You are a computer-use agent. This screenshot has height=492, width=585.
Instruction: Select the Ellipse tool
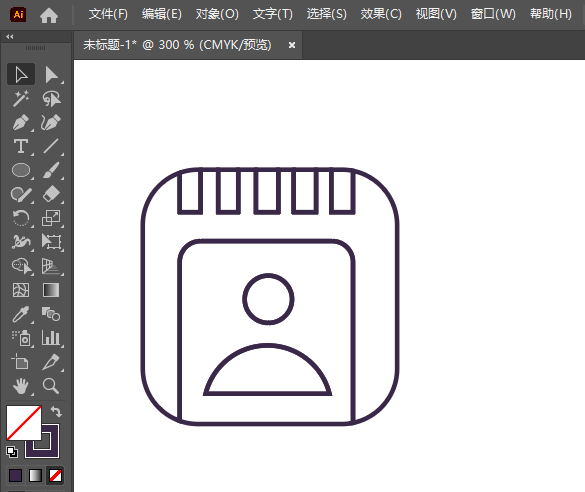21,170
